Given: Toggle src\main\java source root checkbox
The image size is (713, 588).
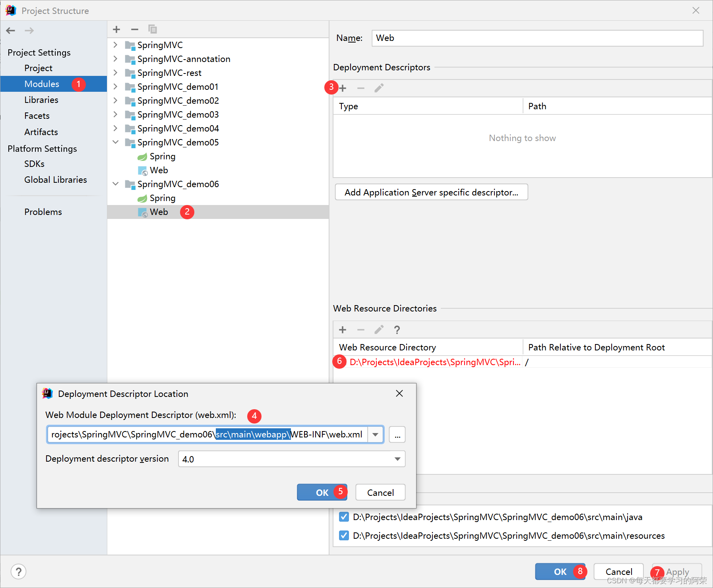Looking at the screenshot, I should tap(344, 517).
